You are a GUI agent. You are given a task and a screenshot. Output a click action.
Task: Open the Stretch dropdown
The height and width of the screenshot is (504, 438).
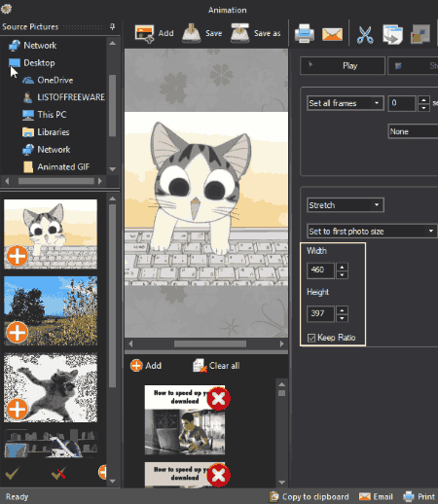click(346, 205)
